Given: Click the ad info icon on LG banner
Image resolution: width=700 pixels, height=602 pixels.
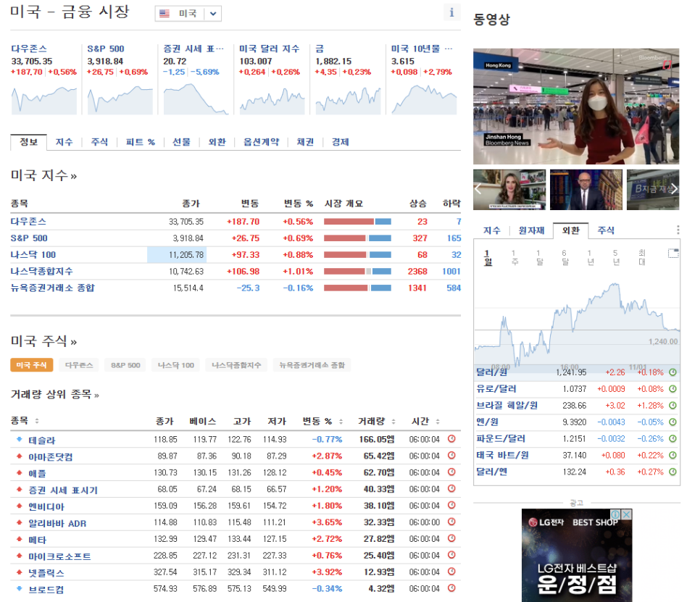Looking at the screenshot, I should coord(616,514).
